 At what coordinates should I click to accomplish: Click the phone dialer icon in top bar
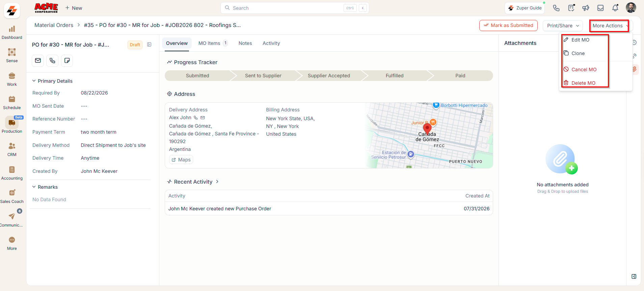tap(556, 8)
